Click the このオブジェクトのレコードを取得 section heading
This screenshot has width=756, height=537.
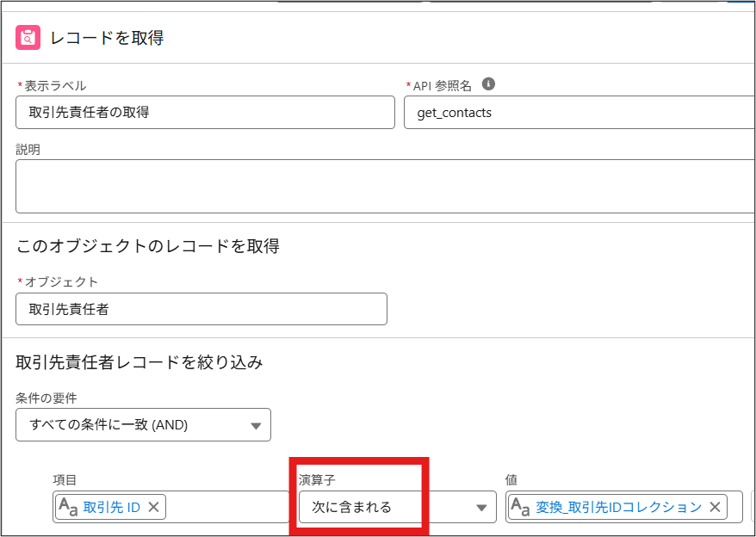(148, 246)
